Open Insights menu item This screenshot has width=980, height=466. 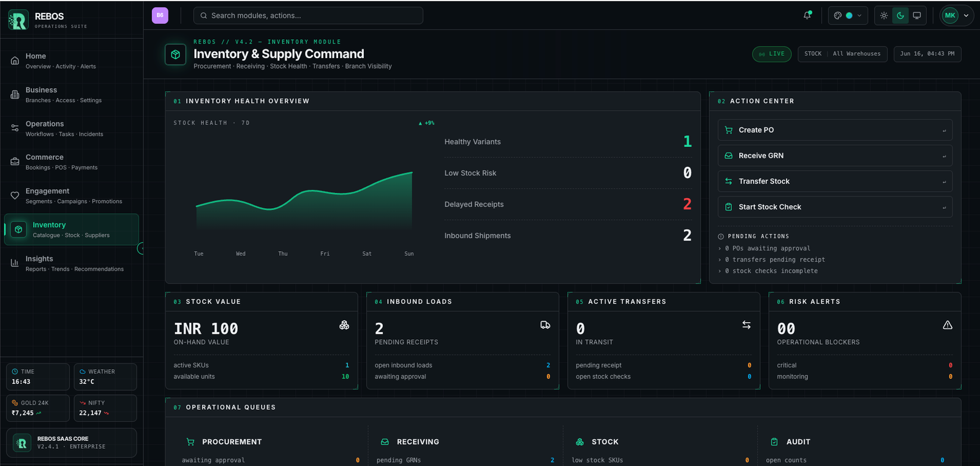[x=72, y=263]
